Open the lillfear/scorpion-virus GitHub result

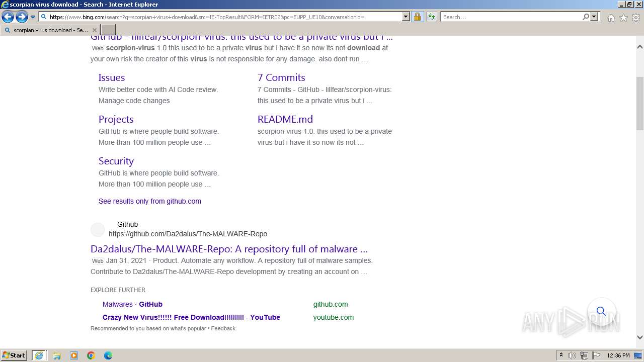242,37
